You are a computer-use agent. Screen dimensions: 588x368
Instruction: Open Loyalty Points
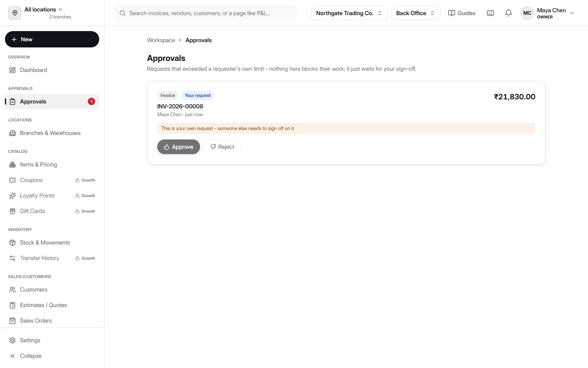(x=52, y=195)
